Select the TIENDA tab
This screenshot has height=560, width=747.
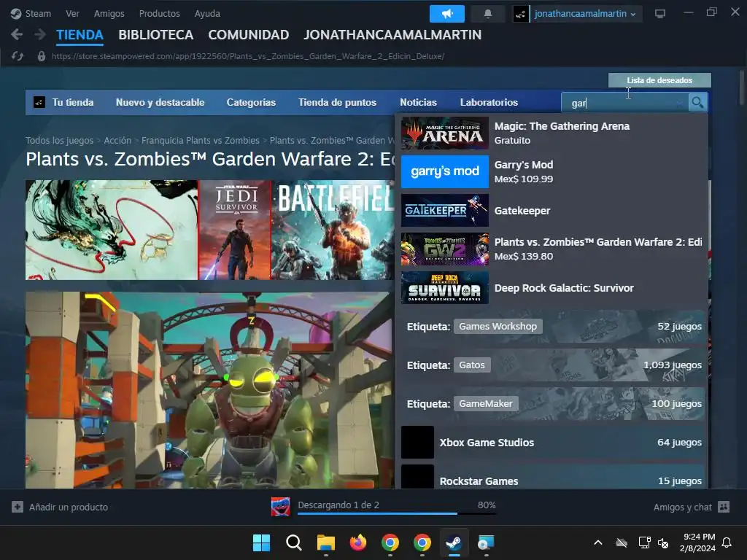(x=80, y=35)
